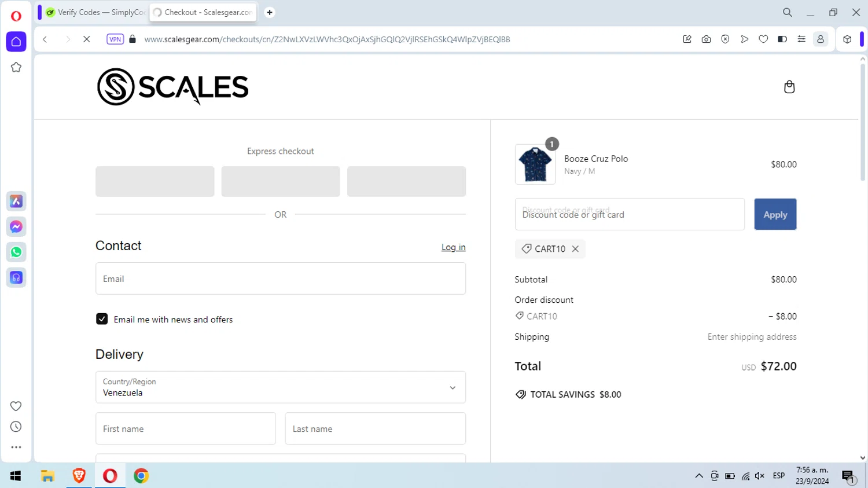
Task: Open ad blocker shield icon
Action: (725, 39)
